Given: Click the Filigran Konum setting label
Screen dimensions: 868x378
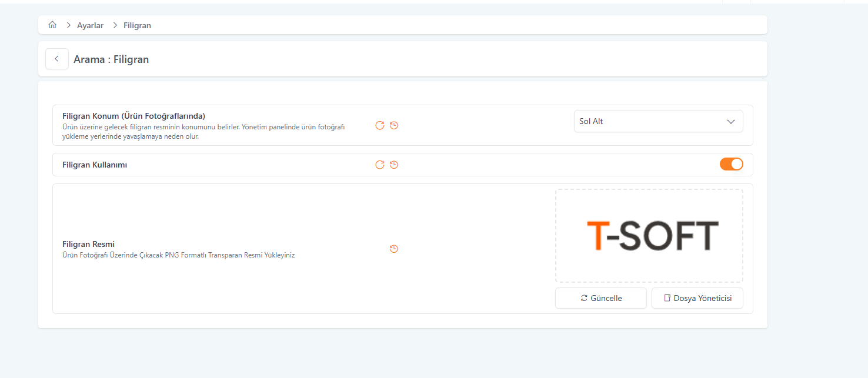Looking at the screenshot, I should (133, 116).
